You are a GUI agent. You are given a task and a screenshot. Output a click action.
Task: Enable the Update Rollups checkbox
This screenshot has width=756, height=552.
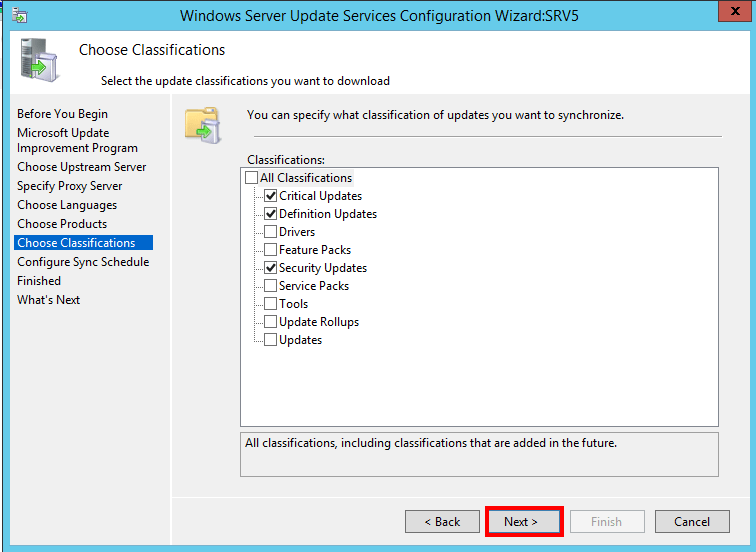(270, 322)
